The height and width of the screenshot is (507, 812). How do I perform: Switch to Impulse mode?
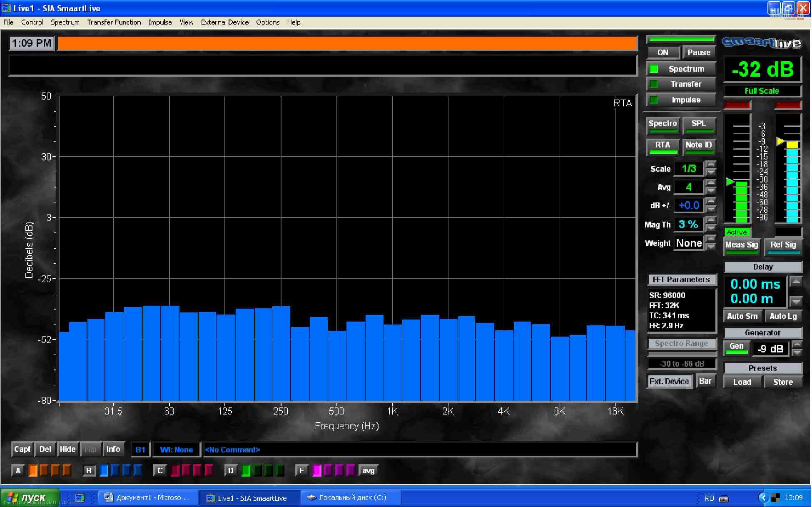[x=681, y=100]
